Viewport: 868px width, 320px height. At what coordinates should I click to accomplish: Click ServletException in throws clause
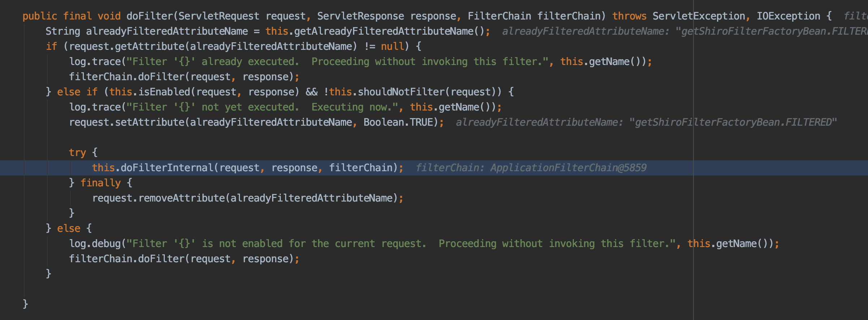coord(699,16)
